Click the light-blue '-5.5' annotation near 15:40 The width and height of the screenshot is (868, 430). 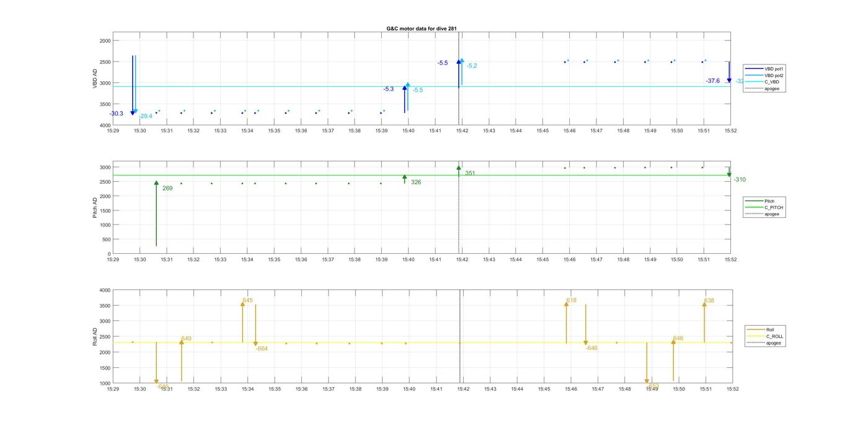tap(417, 91)
